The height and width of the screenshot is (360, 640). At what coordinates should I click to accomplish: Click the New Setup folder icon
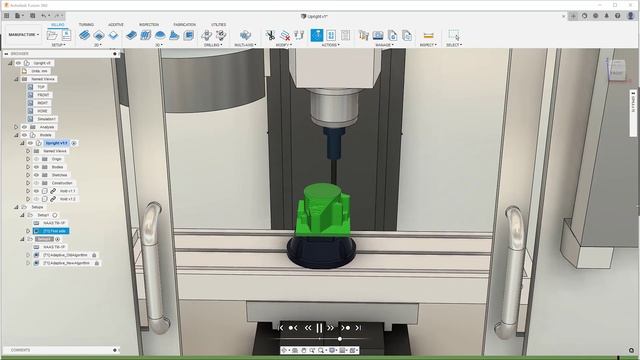pos(52,35)
